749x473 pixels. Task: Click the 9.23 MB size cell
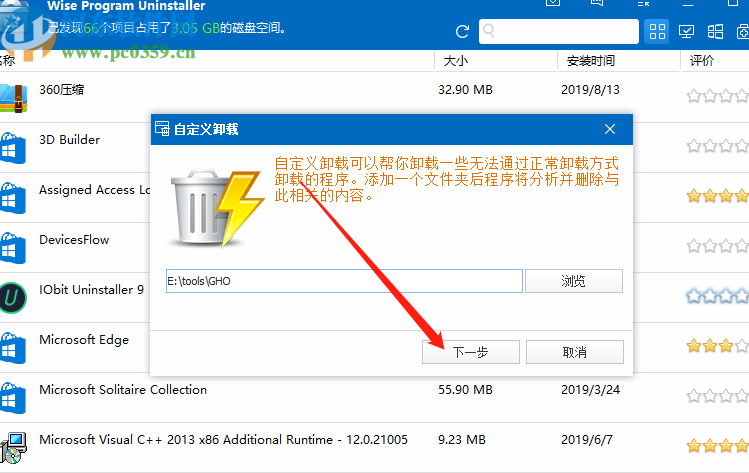click(x=461, y=440)
